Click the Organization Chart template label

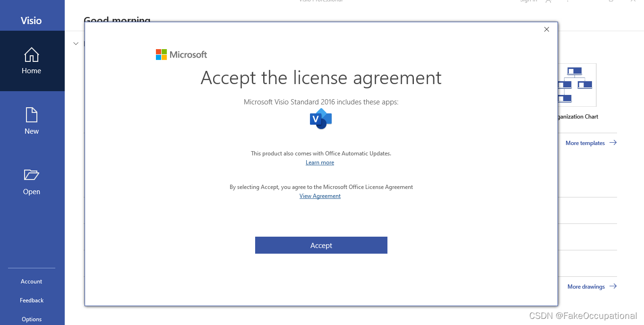pos(577,117)
